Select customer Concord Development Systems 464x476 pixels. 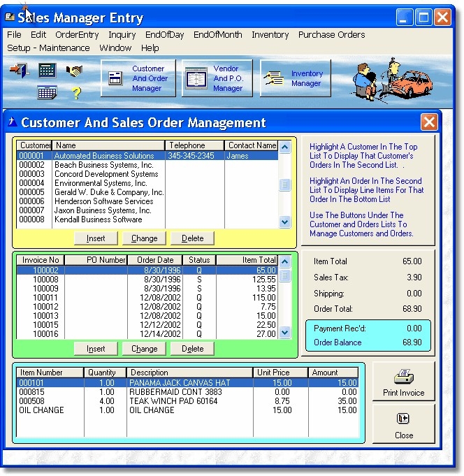pos(147,174)
